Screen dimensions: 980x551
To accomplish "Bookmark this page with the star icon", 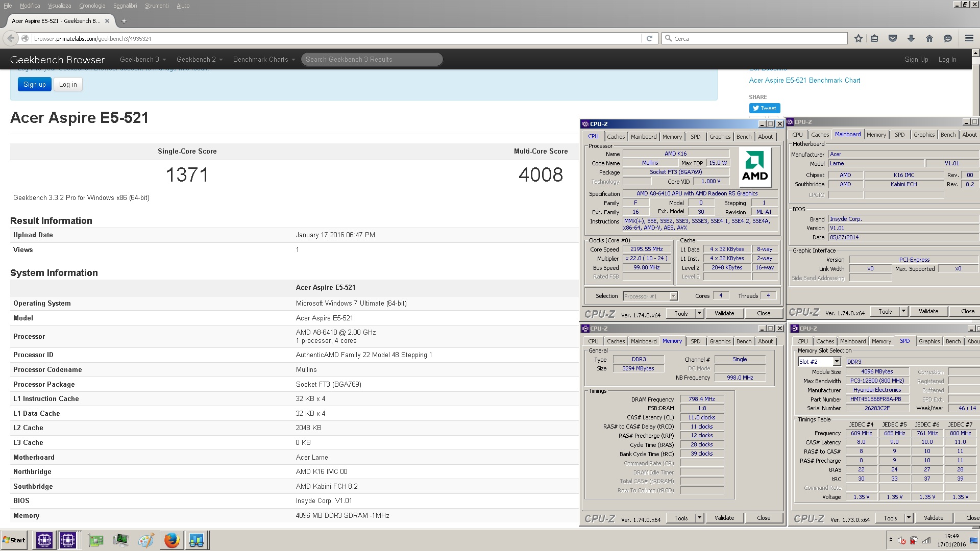I will coord(859,38).
